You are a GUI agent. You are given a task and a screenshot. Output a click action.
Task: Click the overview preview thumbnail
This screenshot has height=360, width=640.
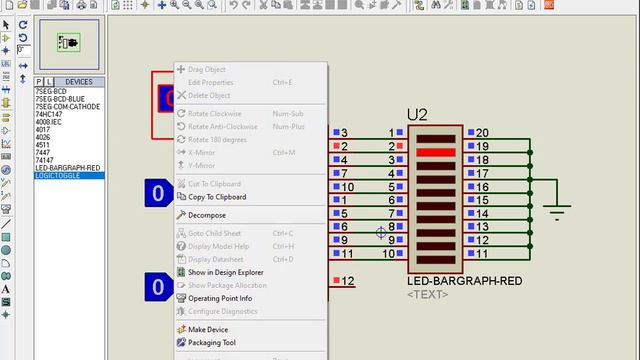coord(69,44)
